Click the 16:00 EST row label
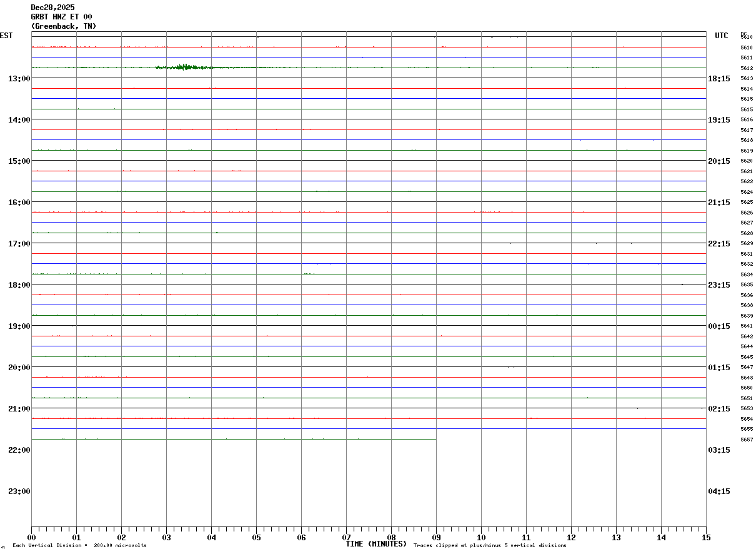The image size is (756, 554). 19,202
